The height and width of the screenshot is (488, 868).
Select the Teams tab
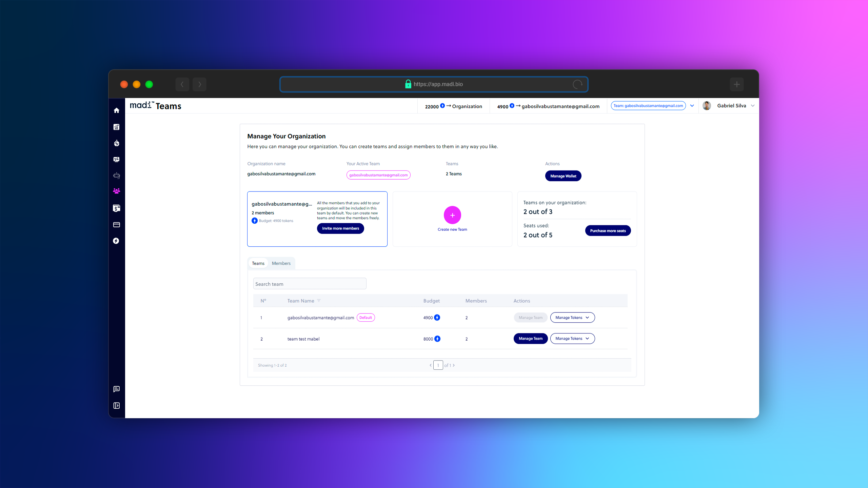coord(258,263)
